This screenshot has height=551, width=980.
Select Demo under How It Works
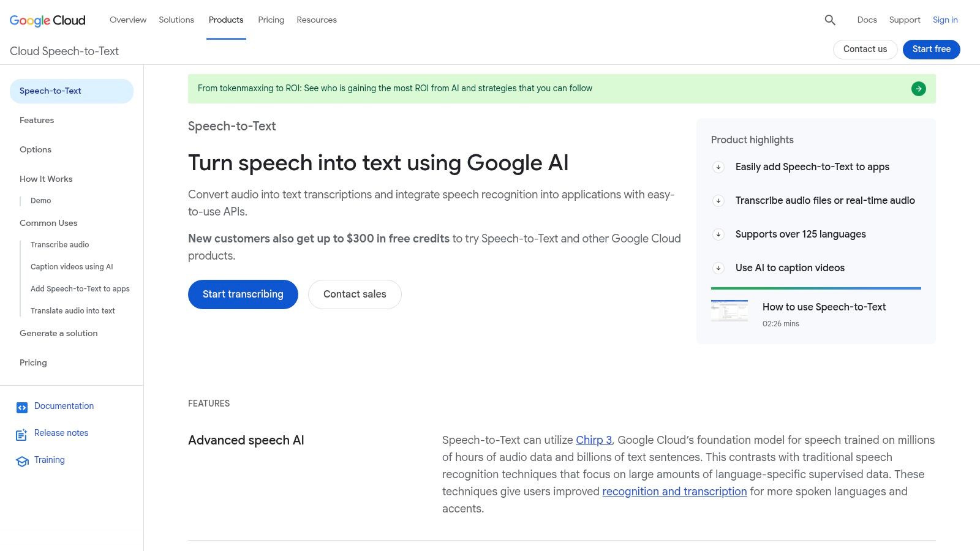pos(41,201)
